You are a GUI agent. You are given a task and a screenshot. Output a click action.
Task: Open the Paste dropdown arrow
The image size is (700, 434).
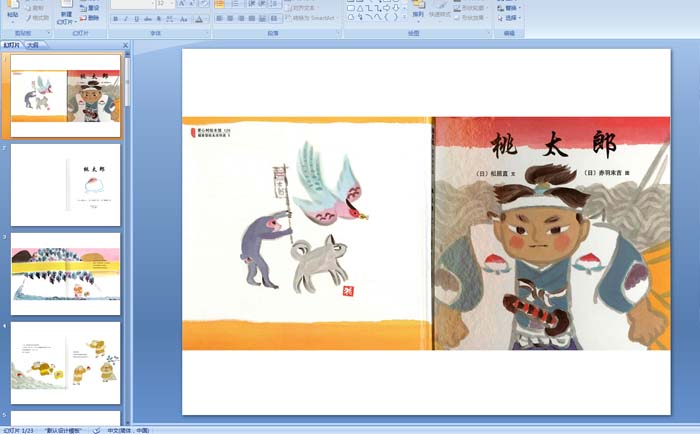(x=12, y=22)
